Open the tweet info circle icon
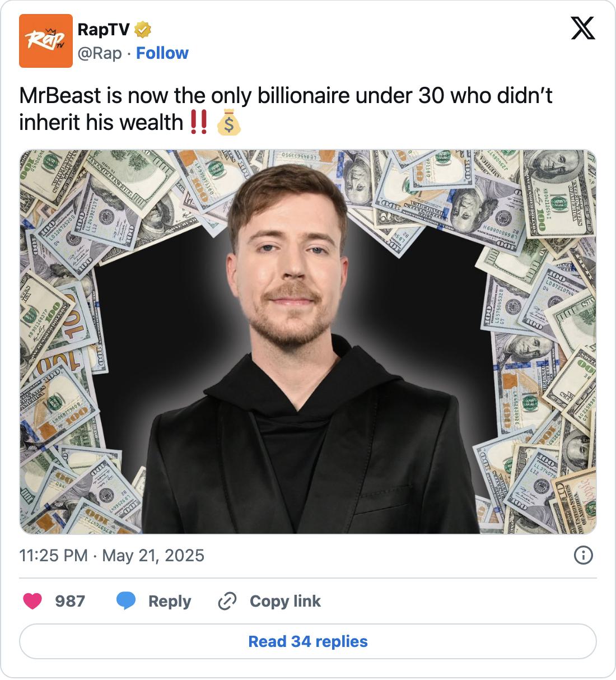Viewport: 616px width, 680px height. (x=583, y=555)
